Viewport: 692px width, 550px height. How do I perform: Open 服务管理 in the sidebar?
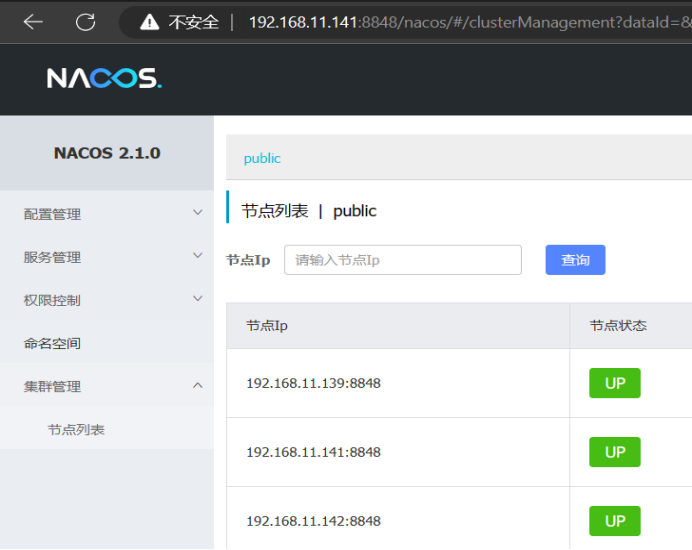click(x=52, y=257)
